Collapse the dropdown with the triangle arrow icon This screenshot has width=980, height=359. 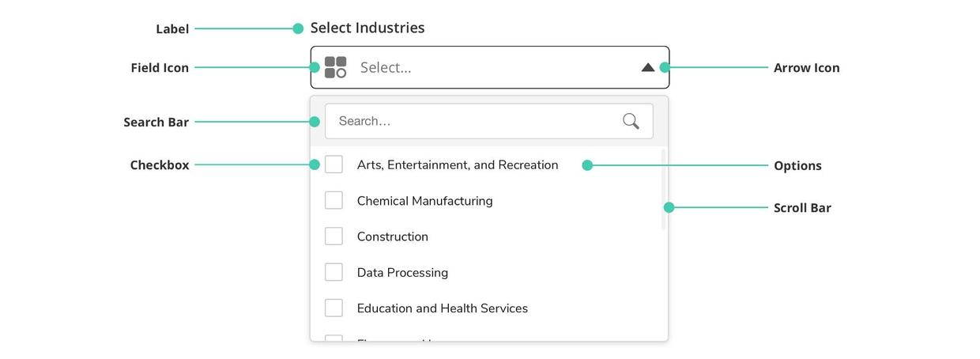click(x=648, y=67)
